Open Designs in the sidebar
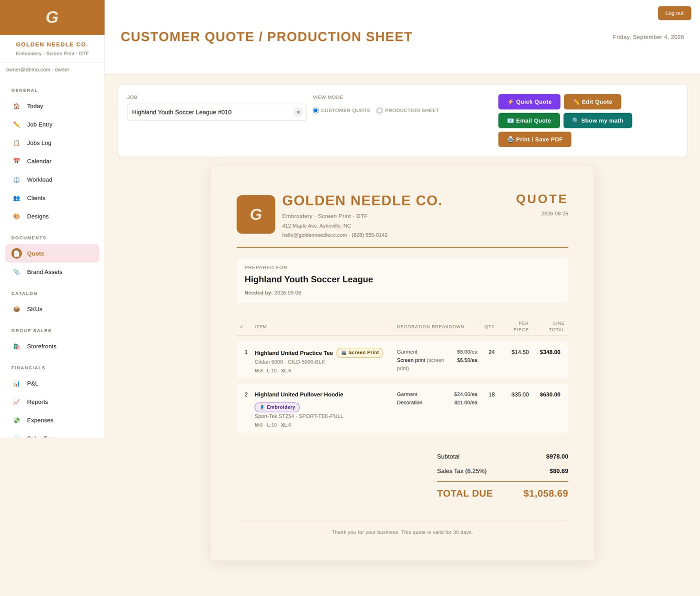 (52, 217)
